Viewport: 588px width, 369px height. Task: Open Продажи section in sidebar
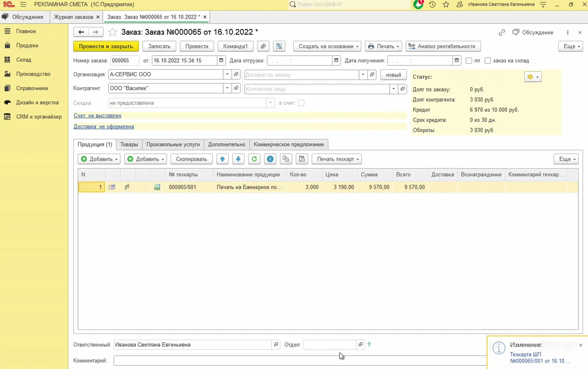[x=27, y=45]
